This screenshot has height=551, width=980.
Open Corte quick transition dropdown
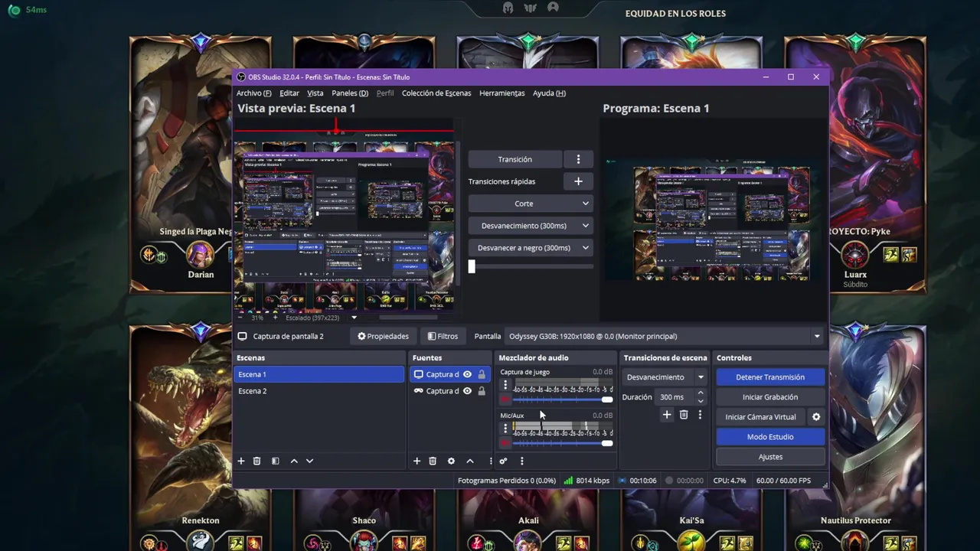(531, 204)
